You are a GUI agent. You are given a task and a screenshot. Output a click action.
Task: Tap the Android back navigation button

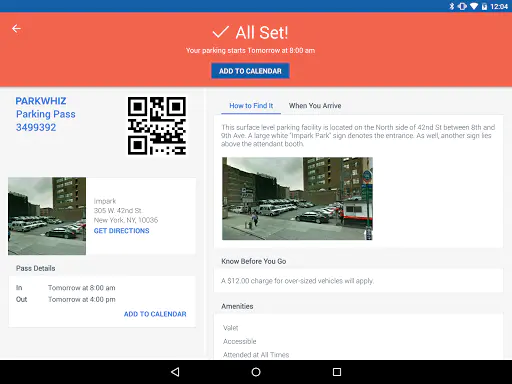[175, 372]
